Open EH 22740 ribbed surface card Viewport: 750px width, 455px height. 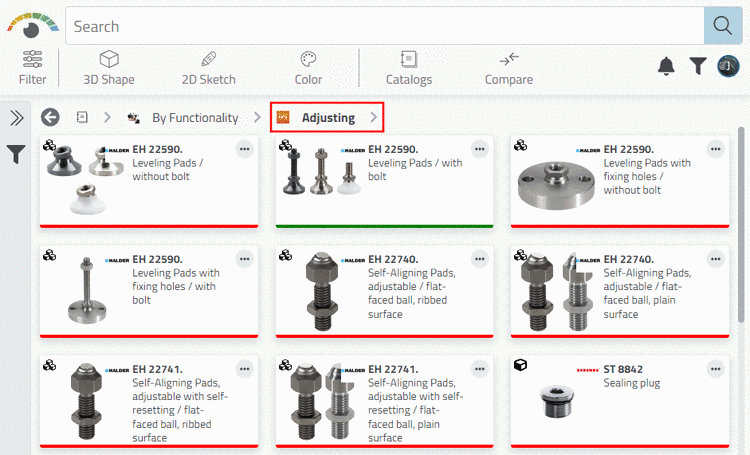[385, 292]
